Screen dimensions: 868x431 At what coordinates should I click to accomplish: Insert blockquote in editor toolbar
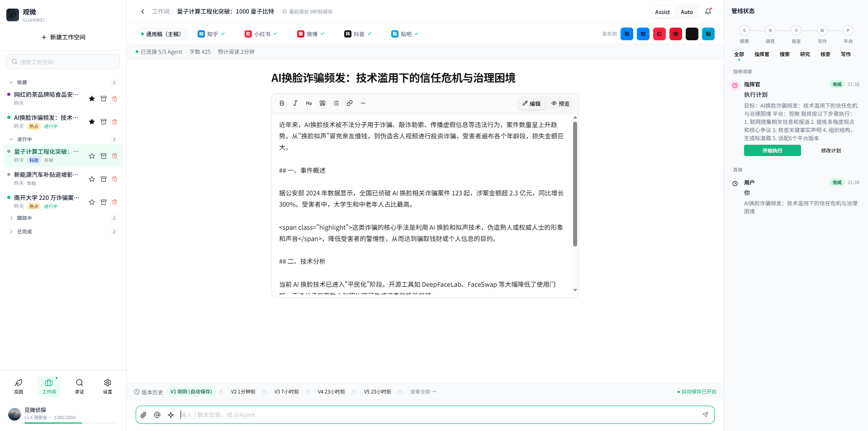[323, 103]
